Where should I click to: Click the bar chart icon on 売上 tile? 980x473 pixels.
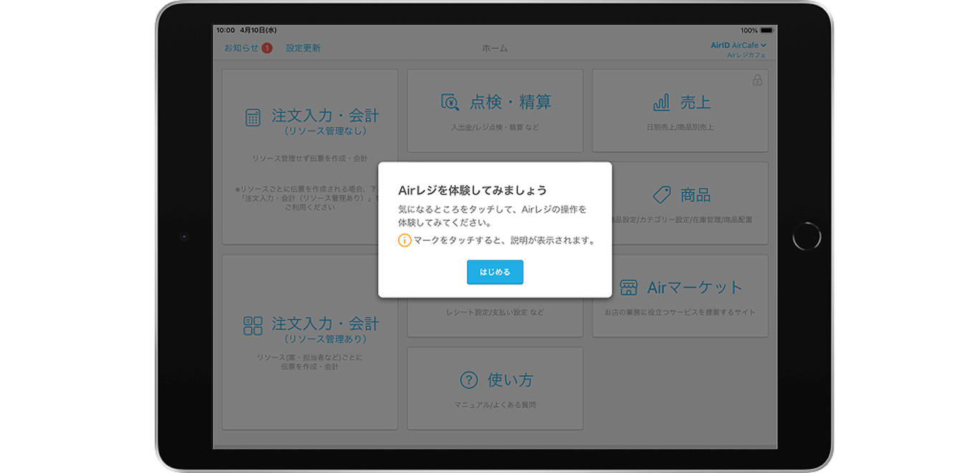(x=663, y=102)
